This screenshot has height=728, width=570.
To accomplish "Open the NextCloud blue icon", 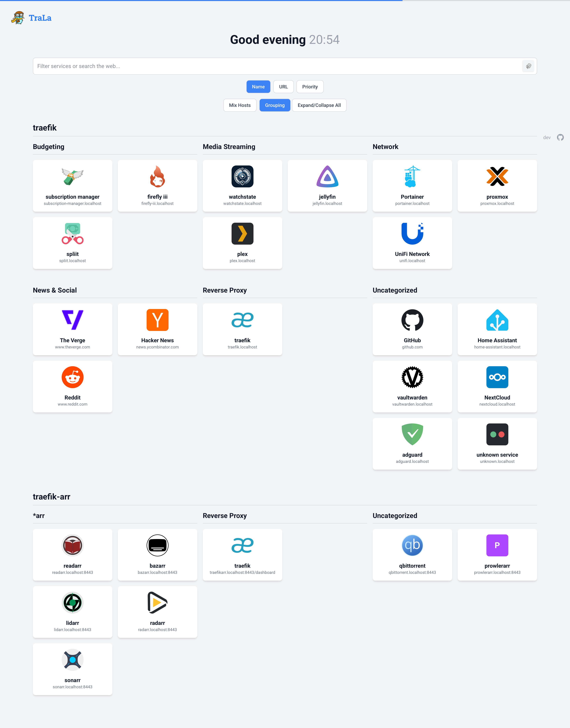I will (497, 377).
